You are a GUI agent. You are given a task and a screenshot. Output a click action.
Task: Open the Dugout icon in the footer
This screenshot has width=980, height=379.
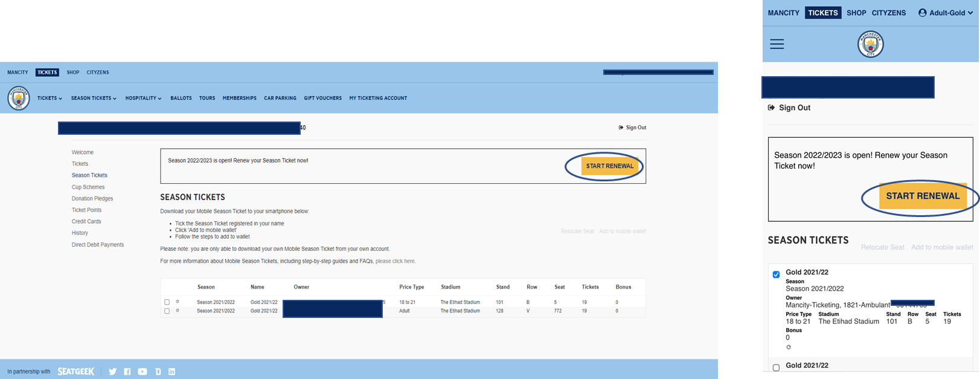[158, 372]
